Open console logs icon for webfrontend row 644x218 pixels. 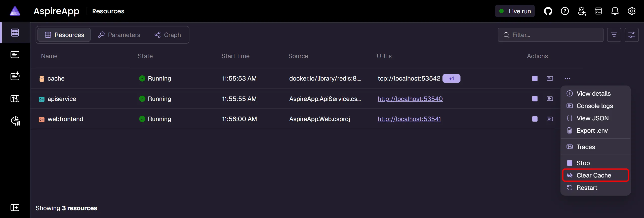[550, 119]
